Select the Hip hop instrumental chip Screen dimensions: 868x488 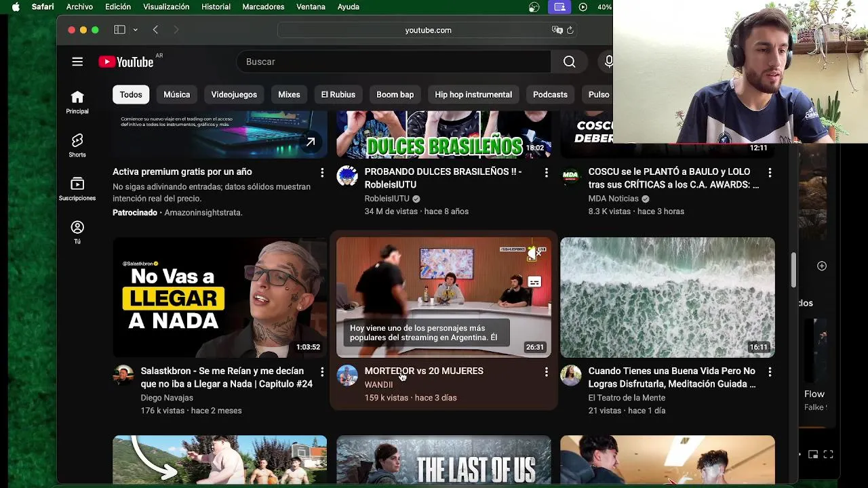[x=473, y=95]
